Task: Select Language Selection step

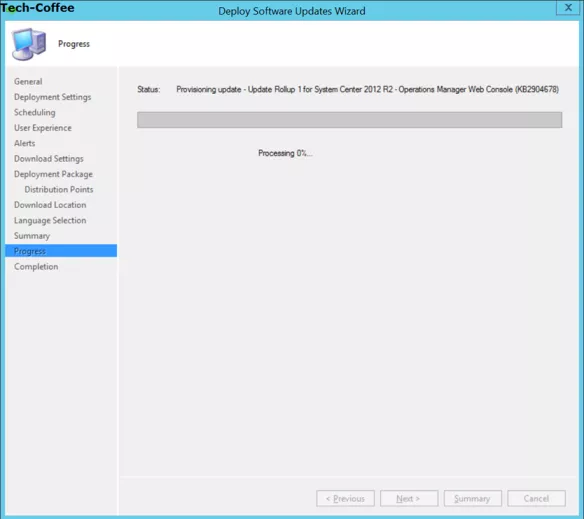Action: [50, 220]
